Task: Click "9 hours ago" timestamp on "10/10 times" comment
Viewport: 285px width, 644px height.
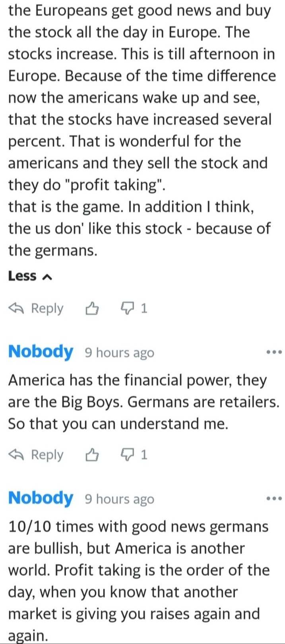Action: tap(119, 499)
